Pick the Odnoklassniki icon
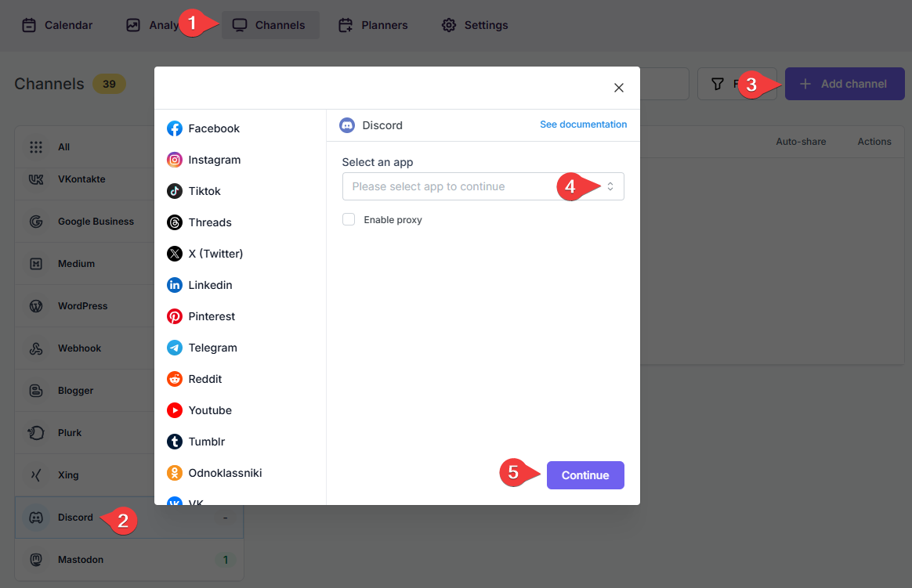The height and width of the screenshot is (588, 912). click(175, 474)
